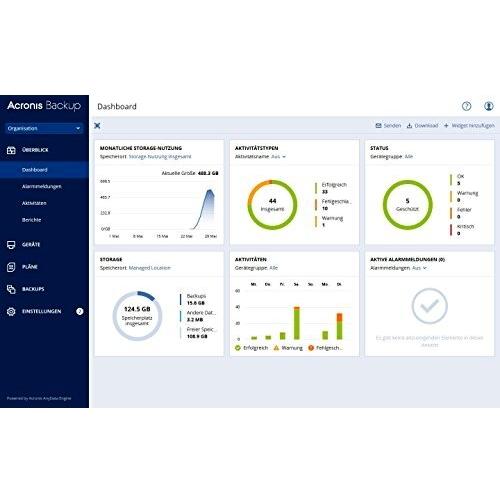500x500 pixels.
Task: Click the Freier Speic... legend entry
Action: tap(199, 333)
